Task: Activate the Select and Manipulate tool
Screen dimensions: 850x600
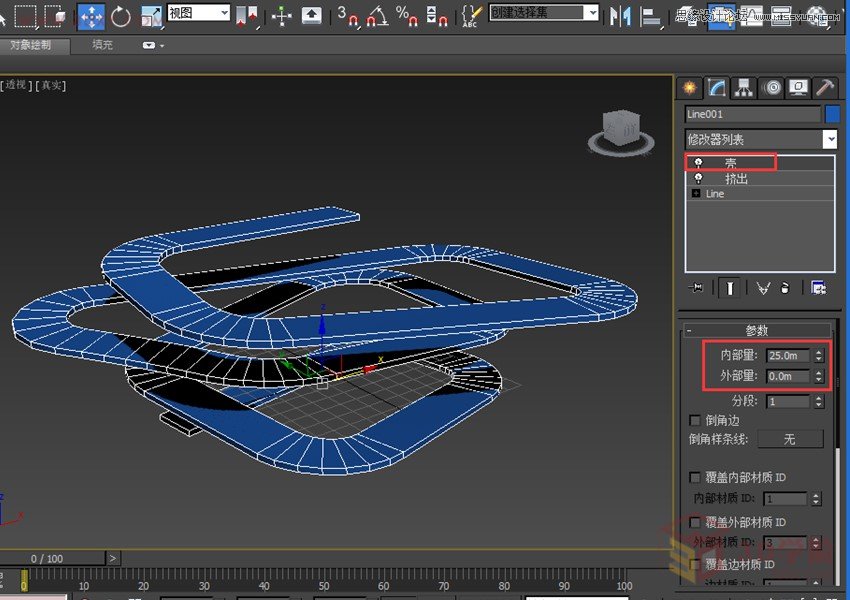Action: (x=281, y=16)
